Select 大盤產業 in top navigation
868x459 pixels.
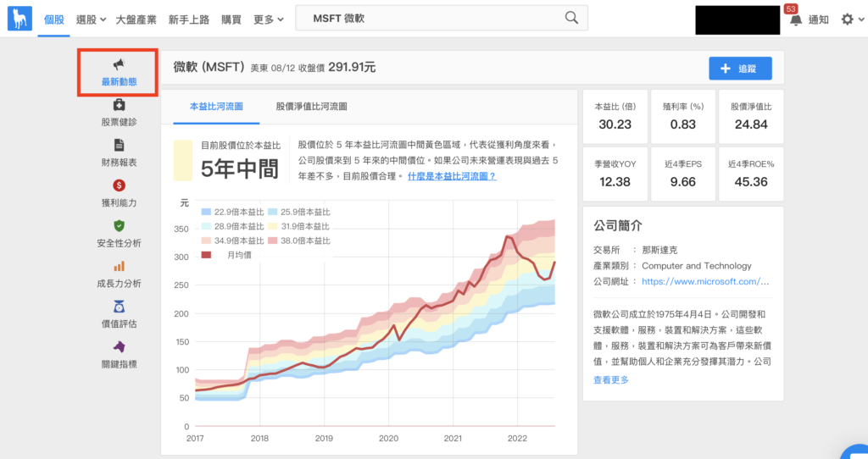point(136,19)
